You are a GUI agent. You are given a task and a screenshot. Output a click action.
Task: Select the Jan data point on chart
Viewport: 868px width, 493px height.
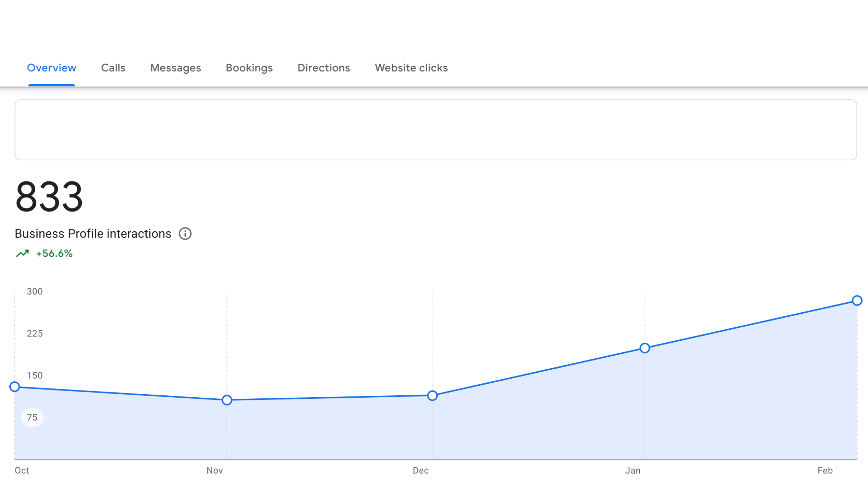[645, 348]
